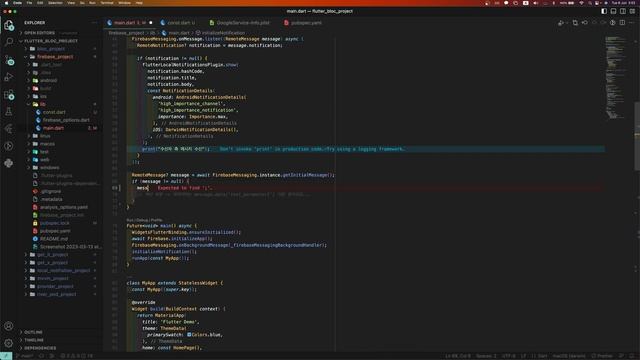Click the Spotlight search icon in menu bar

(590, 3)
